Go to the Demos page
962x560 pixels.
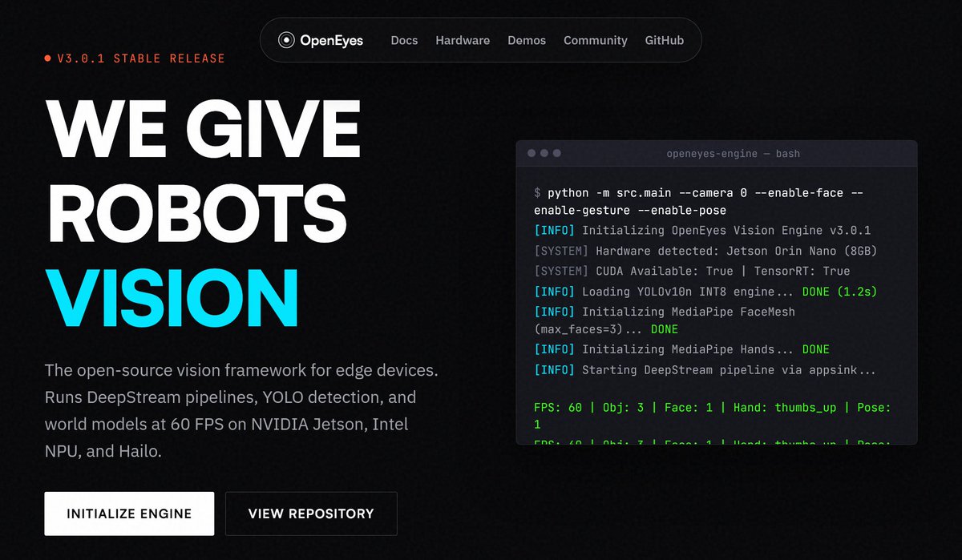tap(527, 40)
